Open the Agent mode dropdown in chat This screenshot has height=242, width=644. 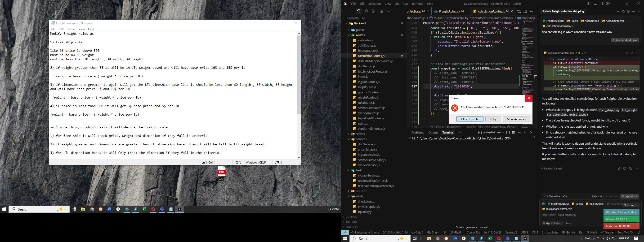point(552,223)
